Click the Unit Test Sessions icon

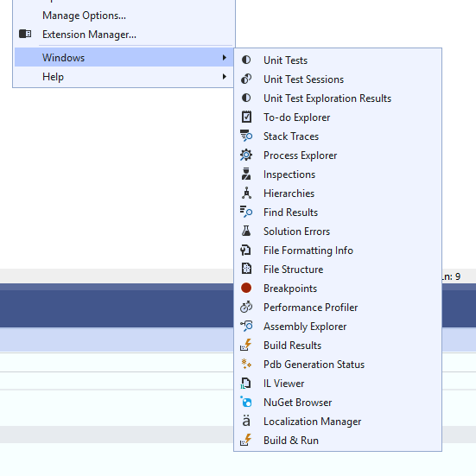(x=246, y=79)
